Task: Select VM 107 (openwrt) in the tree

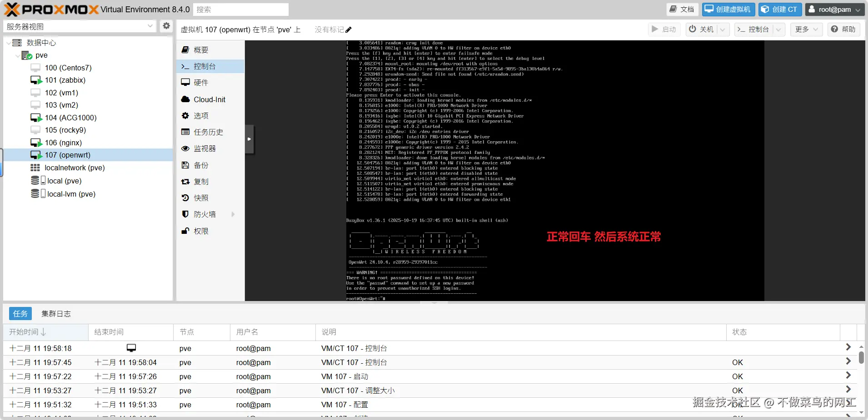Action: tap(67, 155)
